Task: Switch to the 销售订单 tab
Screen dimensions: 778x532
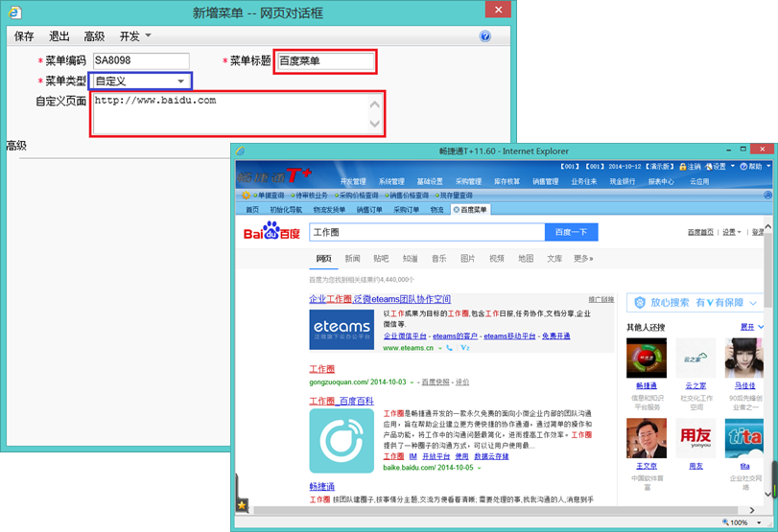Action: coord(369,210)
